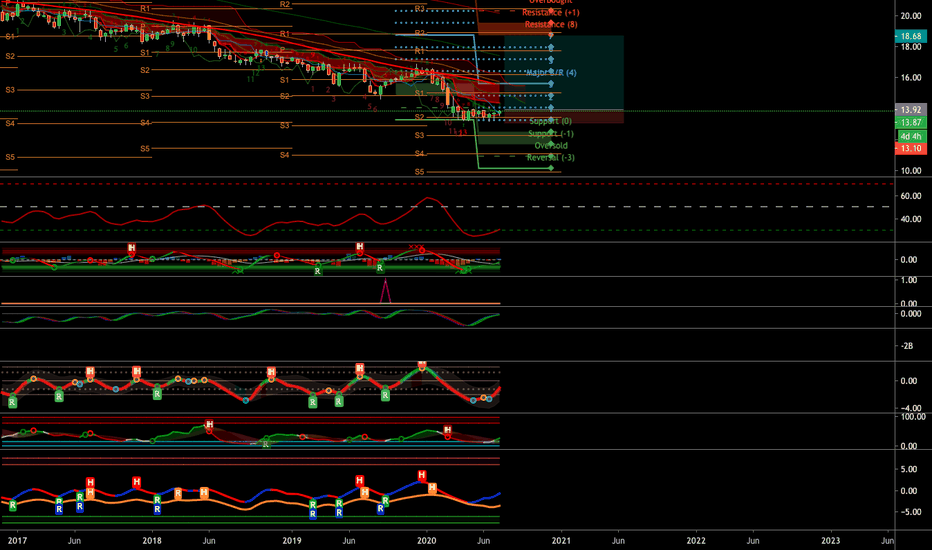Screen dimensions: 932x550
Task: Click the 2022 label on time axis
Action: (696, 540)
